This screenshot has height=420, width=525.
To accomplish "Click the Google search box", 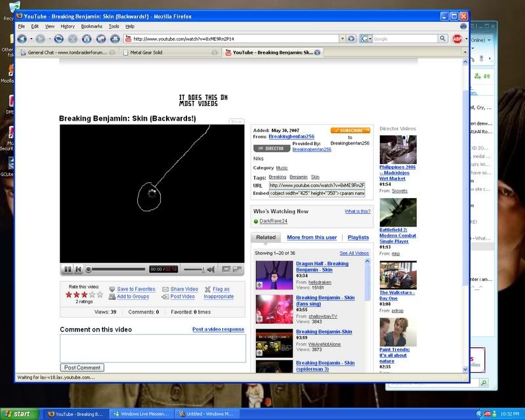I will click(x=405, y=39).
